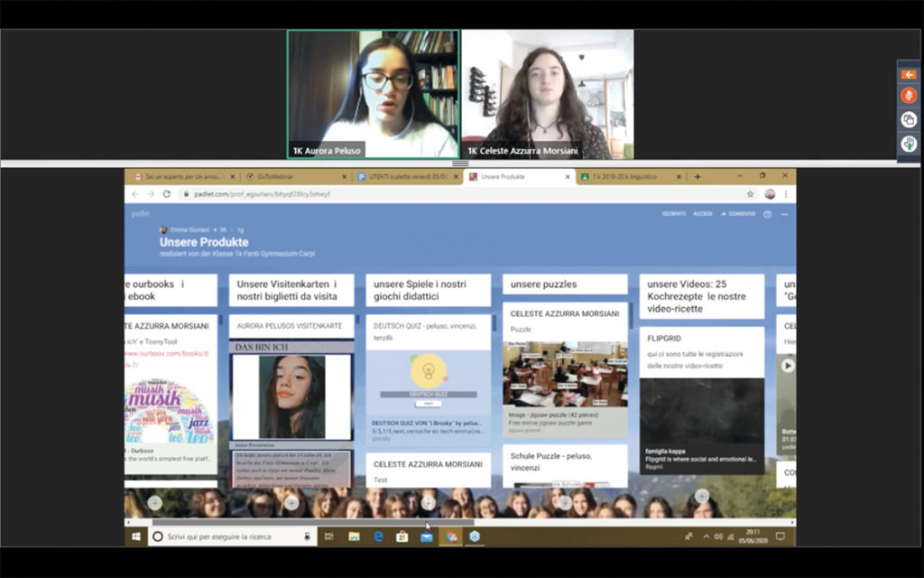Close the 'UTENTI scaletta venerdì' tab
Screen dimensions: 924x578
click(456, 176)
